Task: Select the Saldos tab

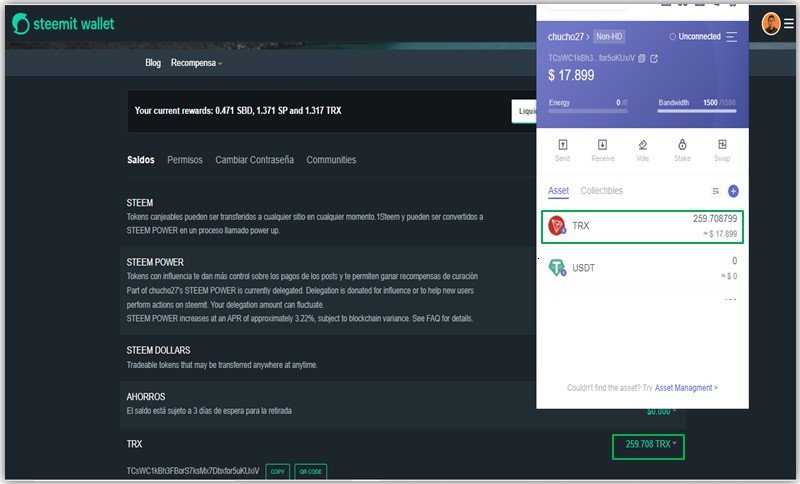Action: pos(140,160)
